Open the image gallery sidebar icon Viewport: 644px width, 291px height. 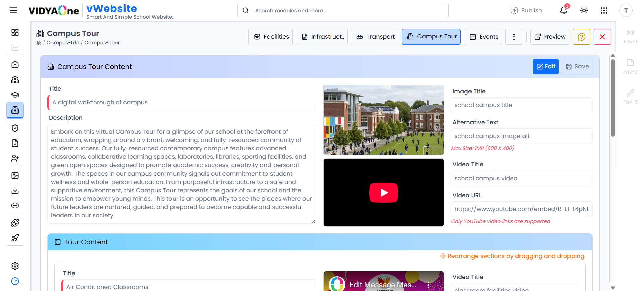15,175
